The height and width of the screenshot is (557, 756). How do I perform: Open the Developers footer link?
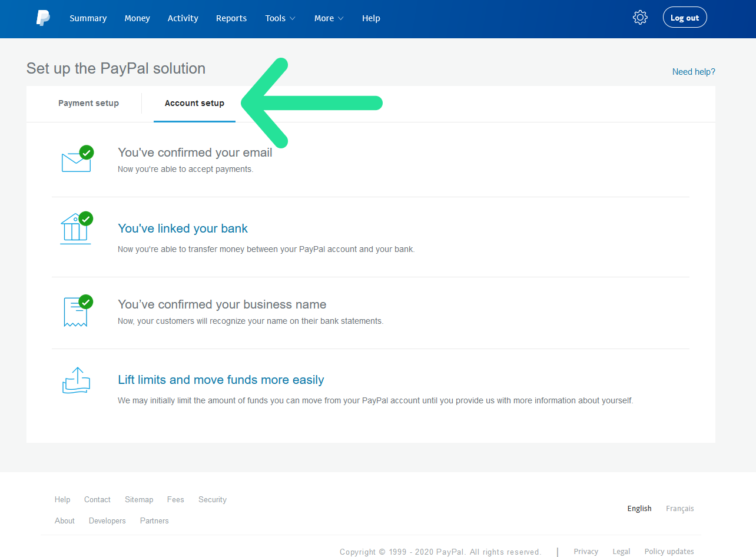pos(107,521)
